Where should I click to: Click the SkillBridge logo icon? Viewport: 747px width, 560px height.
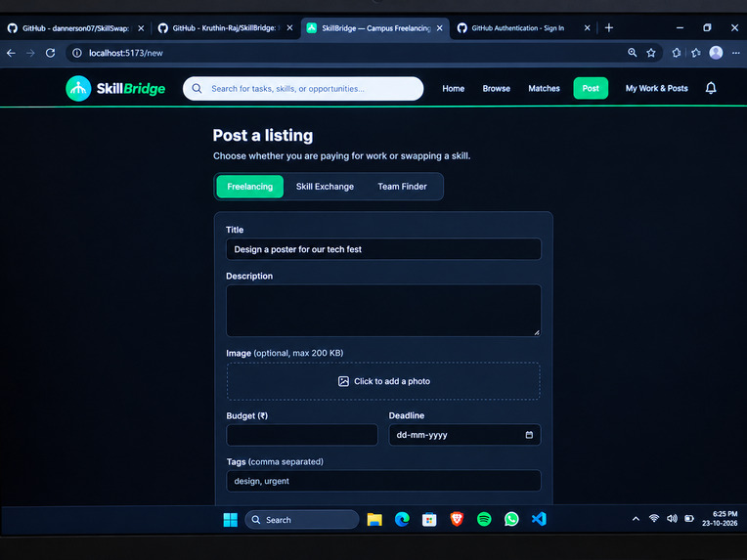point(78,89)
